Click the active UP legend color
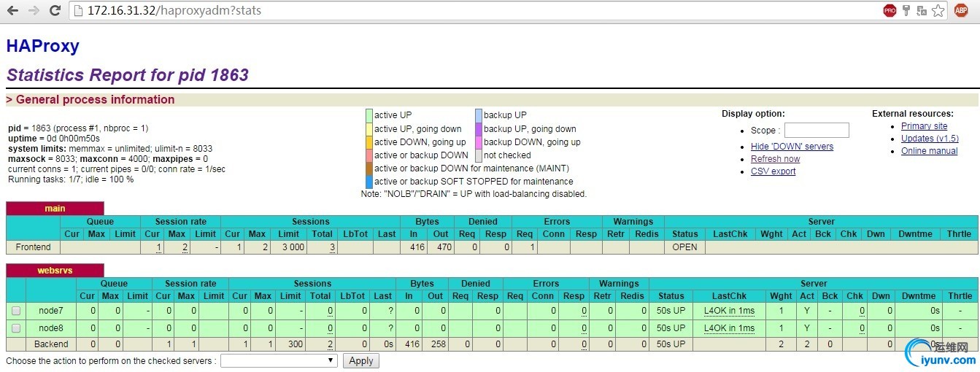 click(369, 115)
